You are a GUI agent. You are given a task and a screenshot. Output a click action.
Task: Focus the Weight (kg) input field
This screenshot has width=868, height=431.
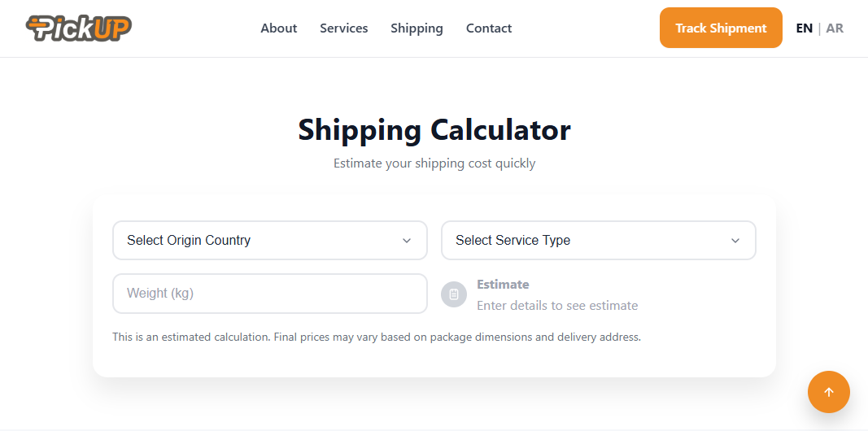tap(269, 294)
